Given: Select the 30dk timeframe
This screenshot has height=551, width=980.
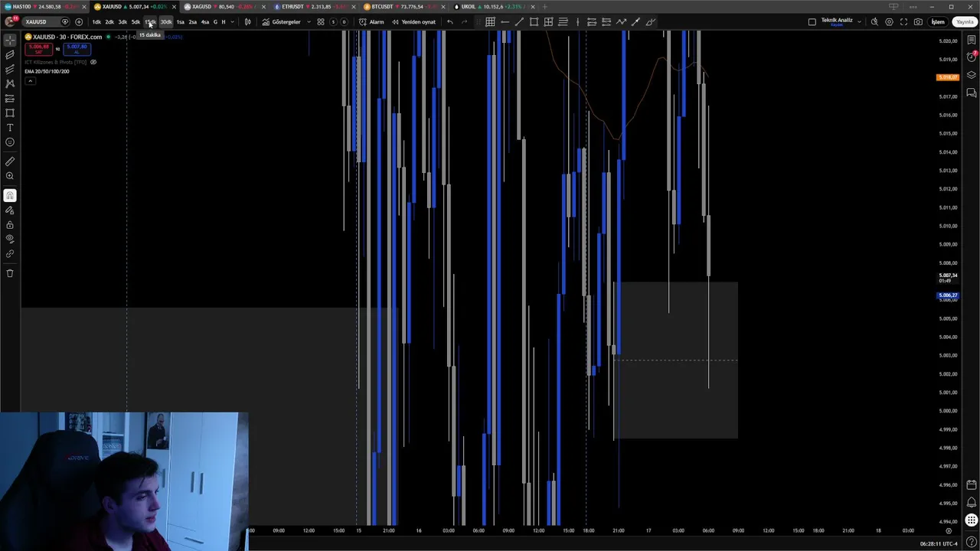Looking at the screenshot, I should pos(165,22).
